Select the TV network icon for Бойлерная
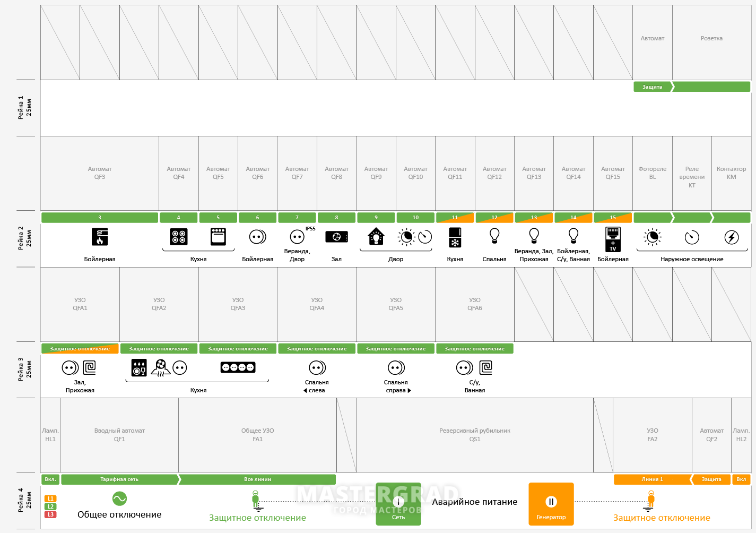756x533 pixels. coord(613,239)
